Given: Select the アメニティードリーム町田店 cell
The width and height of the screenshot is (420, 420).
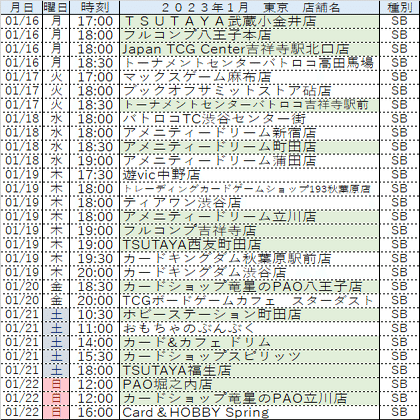Looking at the screenshot, I should (249, 147).
